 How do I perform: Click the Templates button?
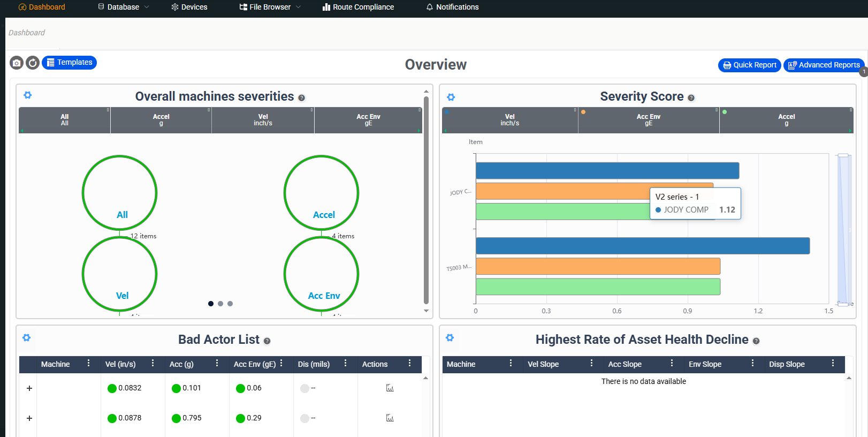click(x=69, y=63)
